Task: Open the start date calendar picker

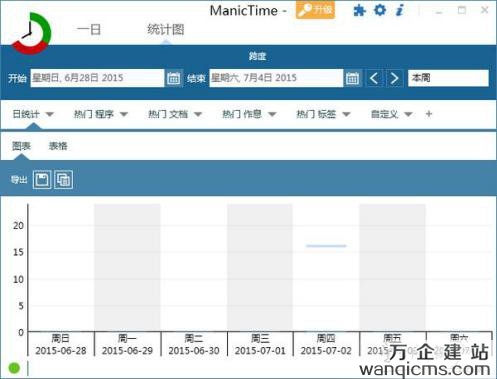Action: [x=174, y=78]
